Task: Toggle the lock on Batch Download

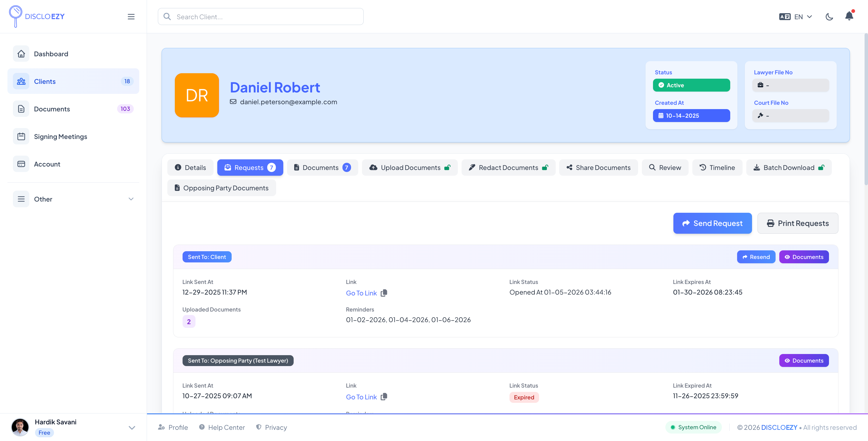Action: click(x=821, y=167)
